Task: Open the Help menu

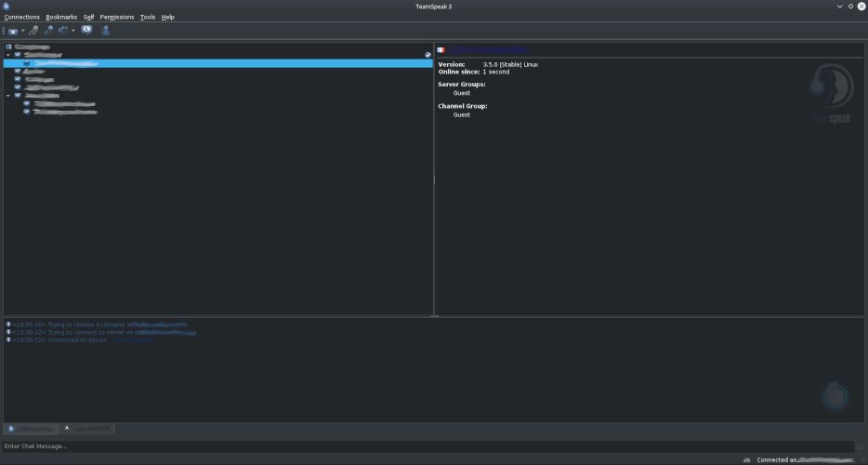Action: click(167, 17)
